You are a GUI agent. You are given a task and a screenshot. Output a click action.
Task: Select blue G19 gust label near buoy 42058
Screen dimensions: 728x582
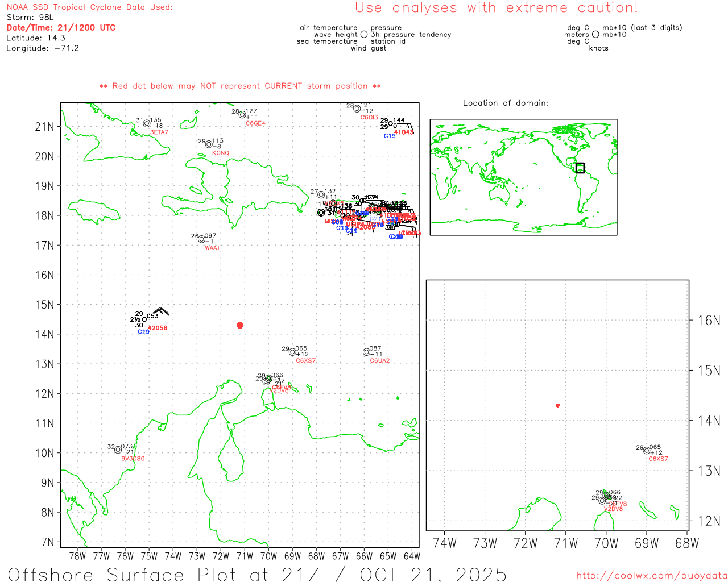click(x=143, y=332)
